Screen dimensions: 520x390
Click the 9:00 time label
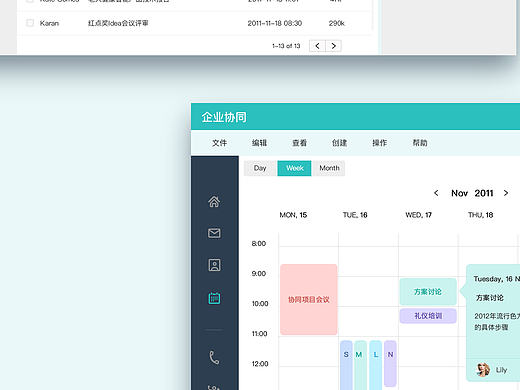[259, 274]
